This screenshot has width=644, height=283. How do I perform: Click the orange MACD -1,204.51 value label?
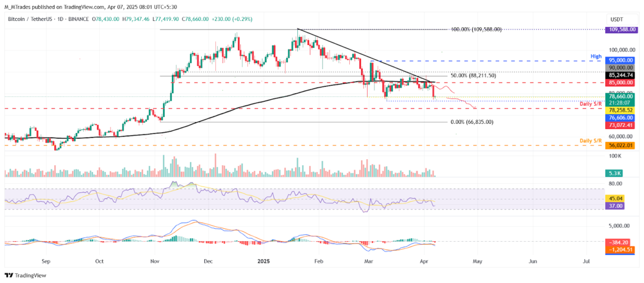pos(620,249)
